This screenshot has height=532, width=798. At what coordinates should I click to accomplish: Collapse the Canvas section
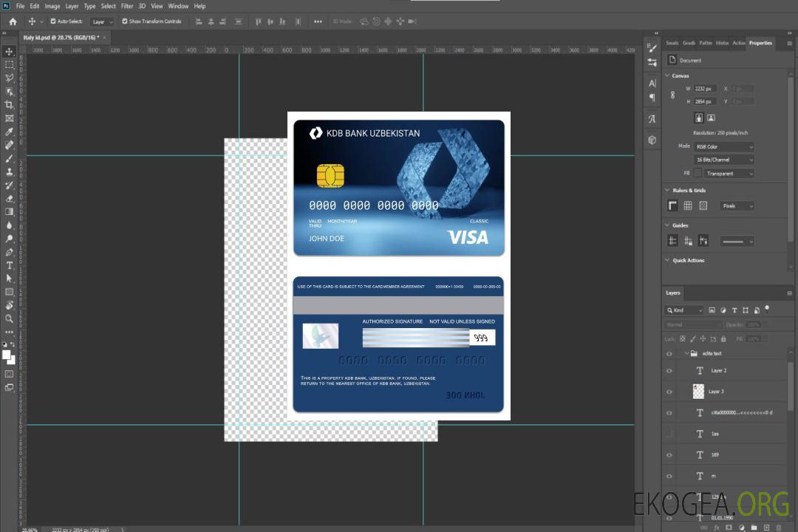tap(667, 75)
